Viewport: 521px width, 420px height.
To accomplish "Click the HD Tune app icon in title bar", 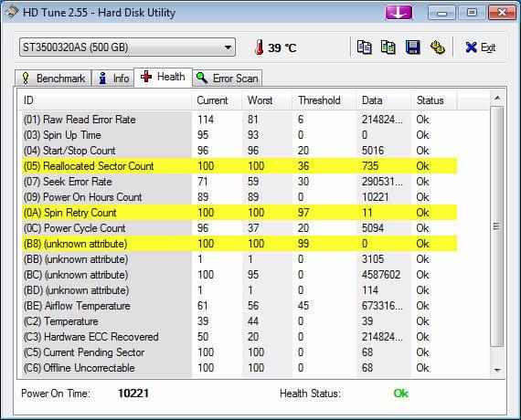I will [x=12, y=13].
